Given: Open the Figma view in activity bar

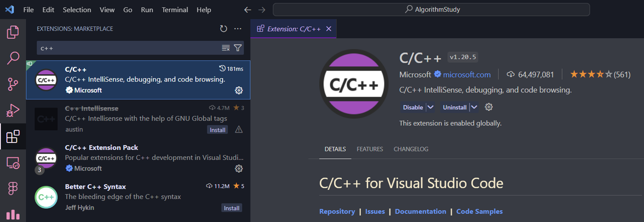Looking at the screenshot, I should (x=13, y=189).
